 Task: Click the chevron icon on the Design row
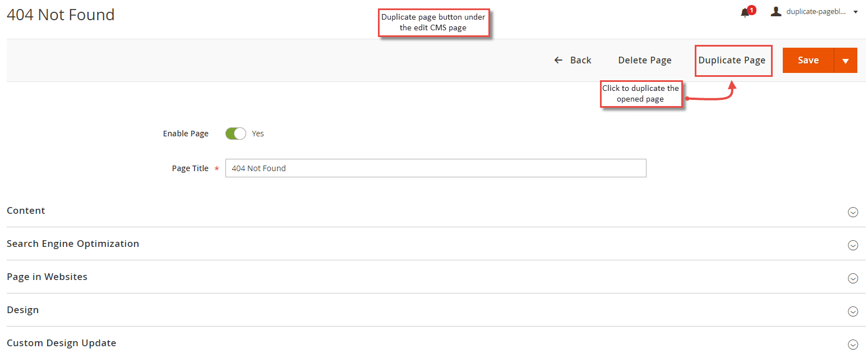click(x=853, y=311)
